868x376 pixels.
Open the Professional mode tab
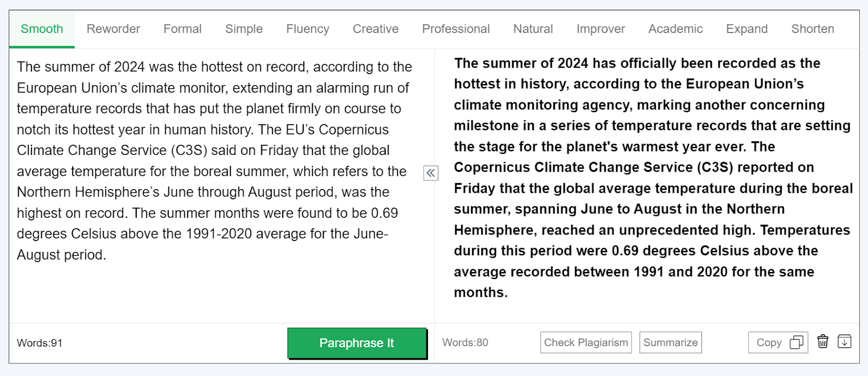tap(456, 29)
